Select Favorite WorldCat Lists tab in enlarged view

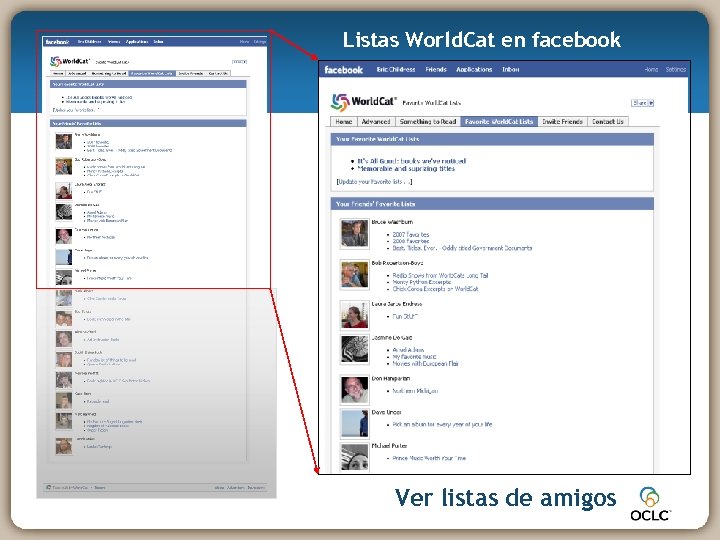[499, 121]
